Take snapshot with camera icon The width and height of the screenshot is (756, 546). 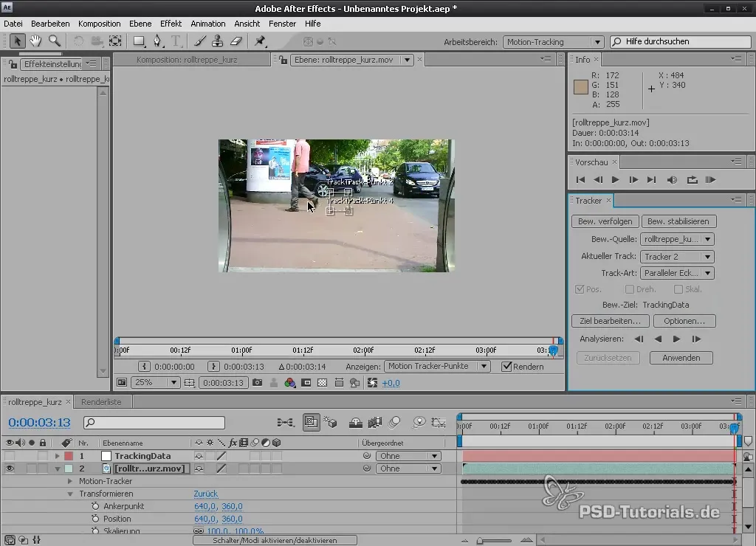click(x=258, y=383)
